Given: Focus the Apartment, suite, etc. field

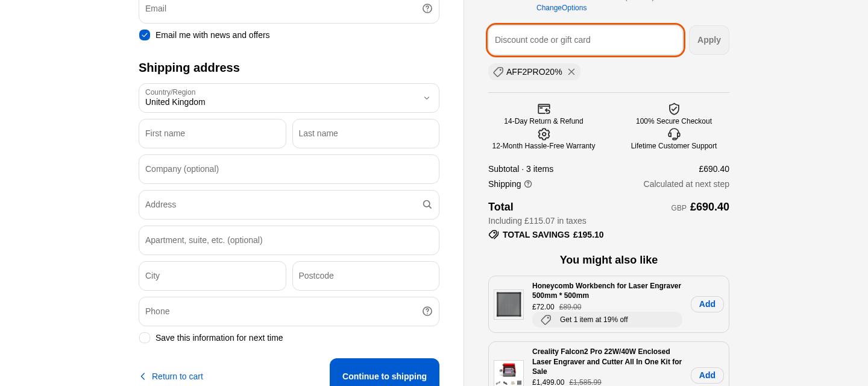Looking at the screenshot, I should [289, 240].
